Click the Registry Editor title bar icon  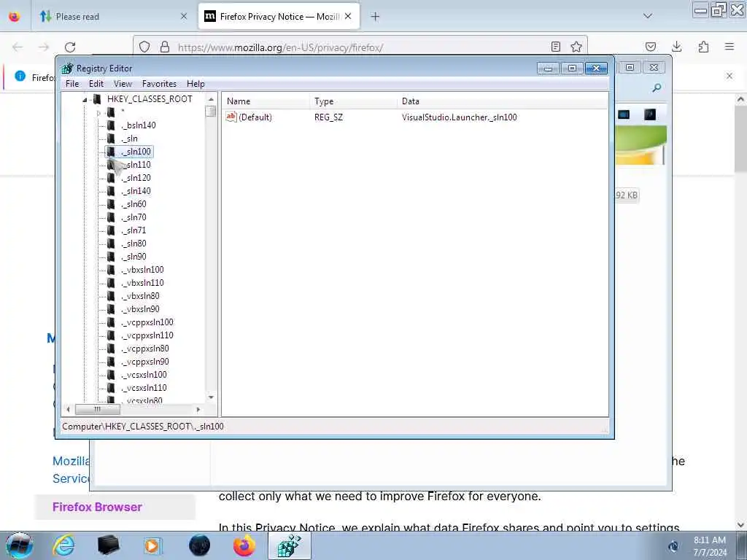(x=68, y=68)
